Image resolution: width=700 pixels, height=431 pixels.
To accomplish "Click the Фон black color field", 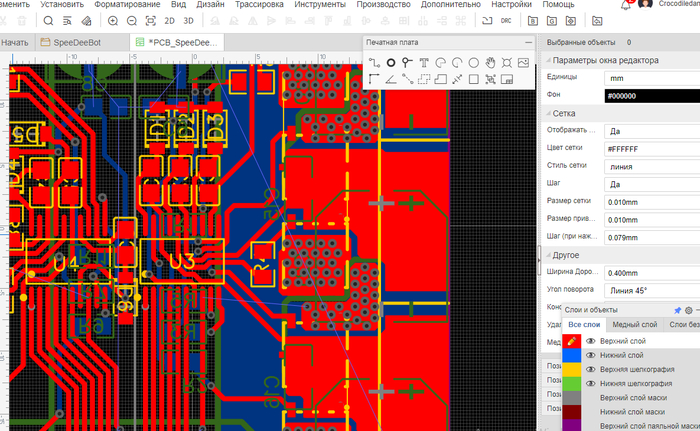I will pyautogui.click(x=652, y=96).
